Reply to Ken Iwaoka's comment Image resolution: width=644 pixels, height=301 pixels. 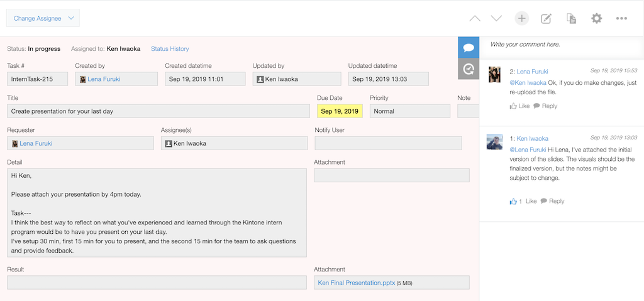(552, 201)
